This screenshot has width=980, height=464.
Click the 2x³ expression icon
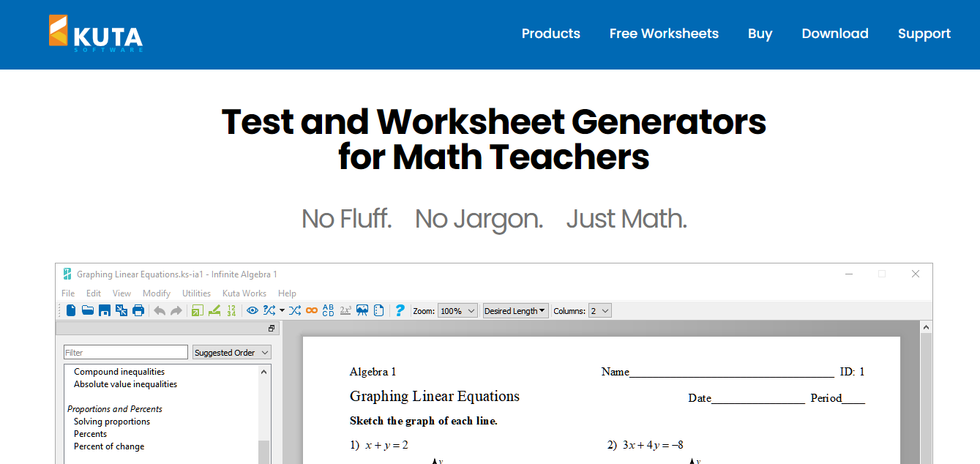pyautogui.click(x=345, y=310)
